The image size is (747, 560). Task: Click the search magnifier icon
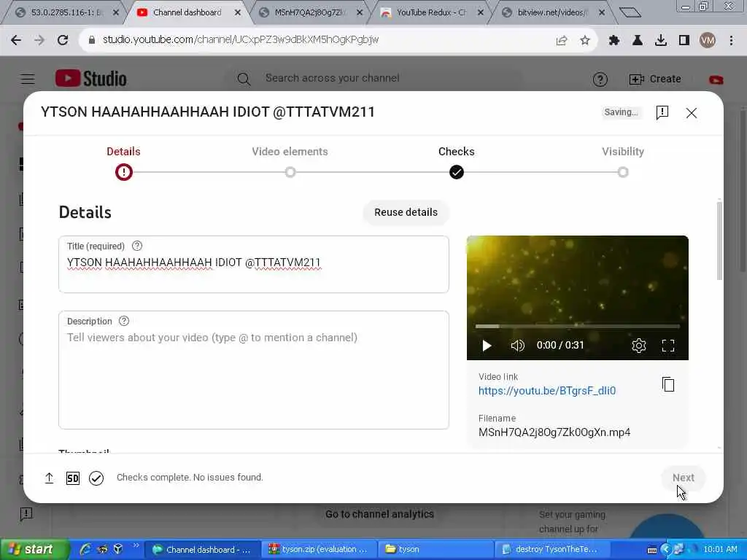tap(244, 79)
